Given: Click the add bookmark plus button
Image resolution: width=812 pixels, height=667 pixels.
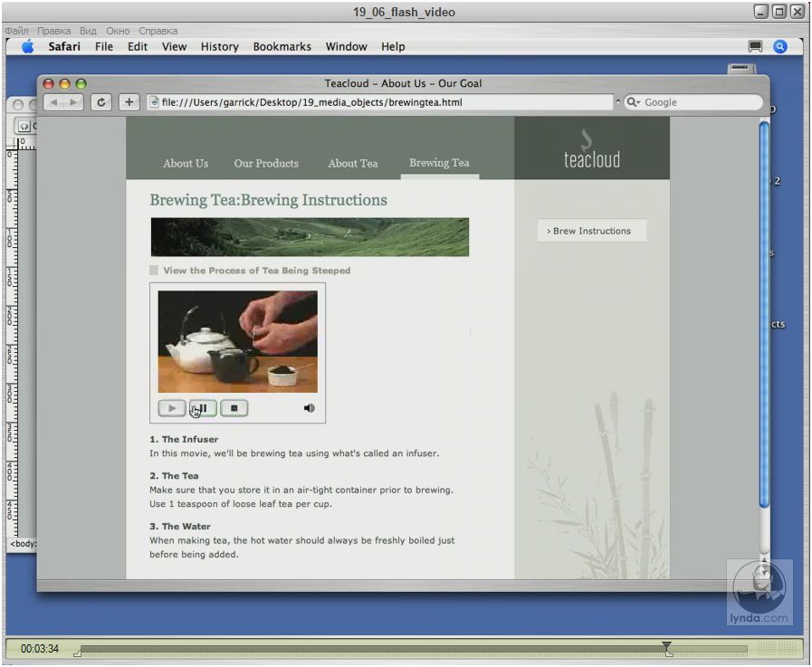Looking at the screenshot, I should (x=129, y=102).
